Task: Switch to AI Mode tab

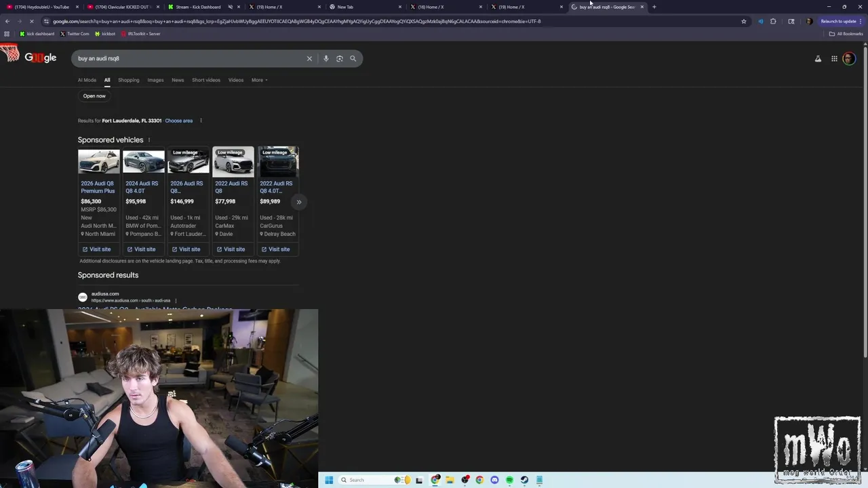Action: [x=87, y=80]
